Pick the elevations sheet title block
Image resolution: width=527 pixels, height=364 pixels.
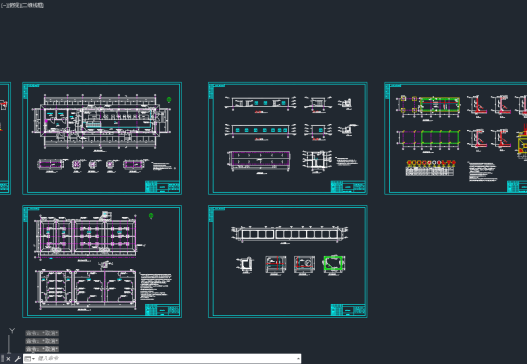(x=348, y=186)
